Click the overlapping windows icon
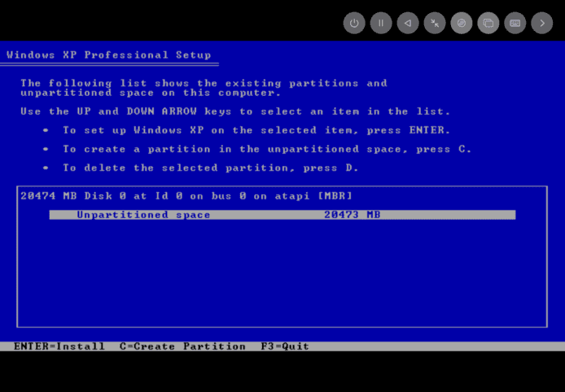This screenshot has width=565, height=392. [x=488, y=23]
